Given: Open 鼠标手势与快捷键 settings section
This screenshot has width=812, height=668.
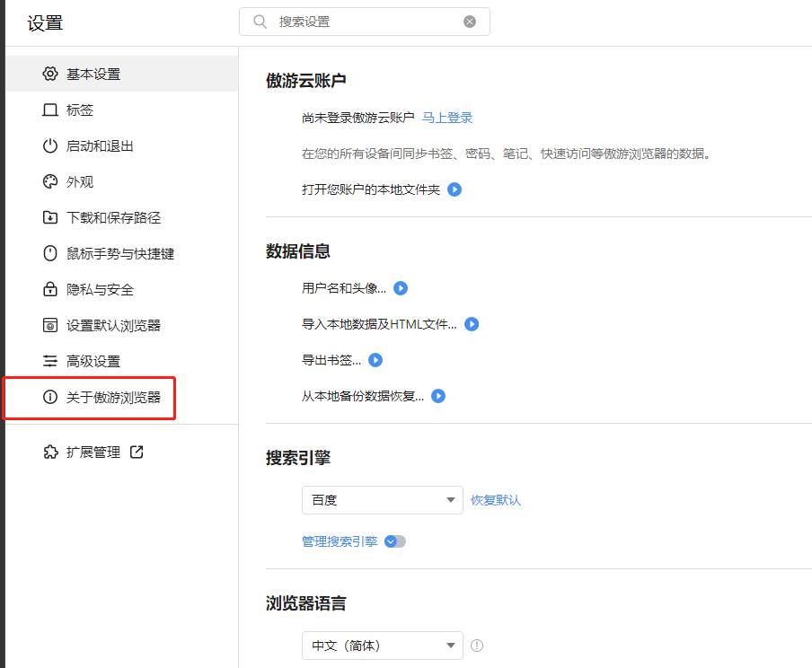Looking at the screenshot, I should [122, 253].
